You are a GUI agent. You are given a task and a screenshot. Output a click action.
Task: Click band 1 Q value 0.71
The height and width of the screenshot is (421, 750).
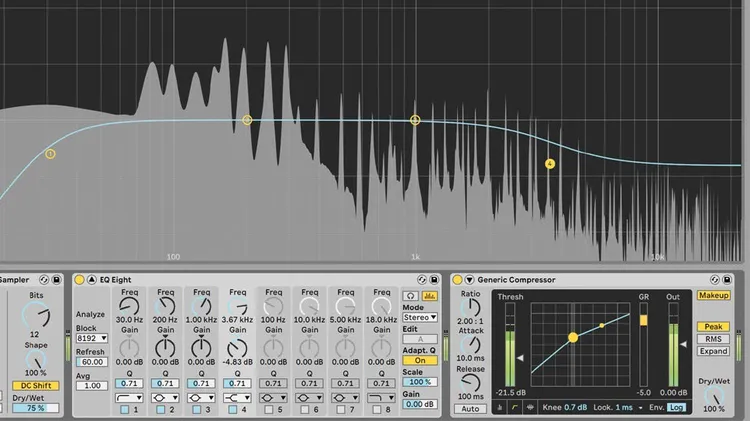[129, 383]
